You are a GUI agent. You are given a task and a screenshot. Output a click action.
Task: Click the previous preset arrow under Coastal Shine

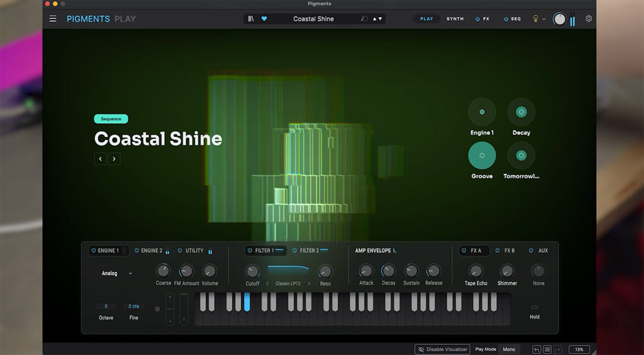(x=100, y=159)
